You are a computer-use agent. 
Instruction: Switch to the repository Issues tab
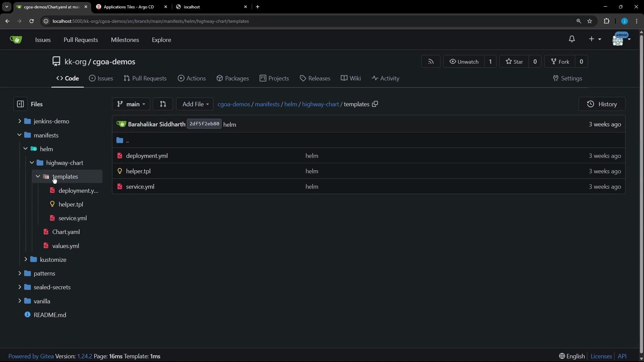101,78
